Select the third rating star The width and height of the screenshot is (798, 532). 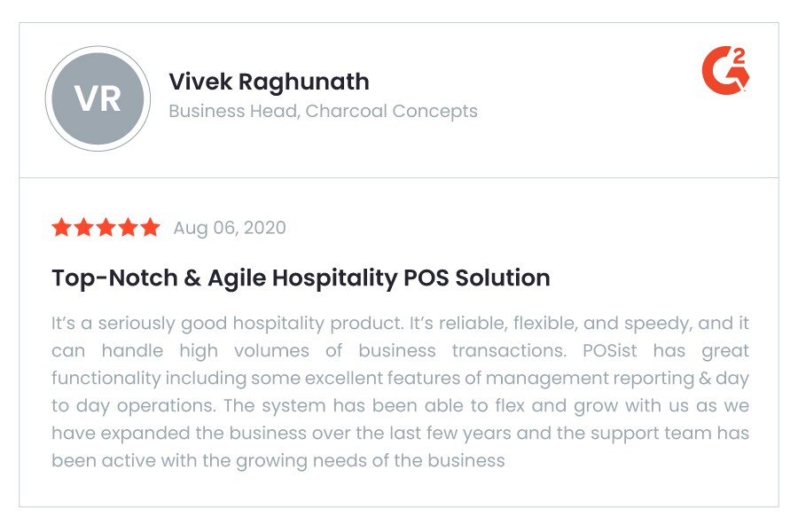[106, 228]
